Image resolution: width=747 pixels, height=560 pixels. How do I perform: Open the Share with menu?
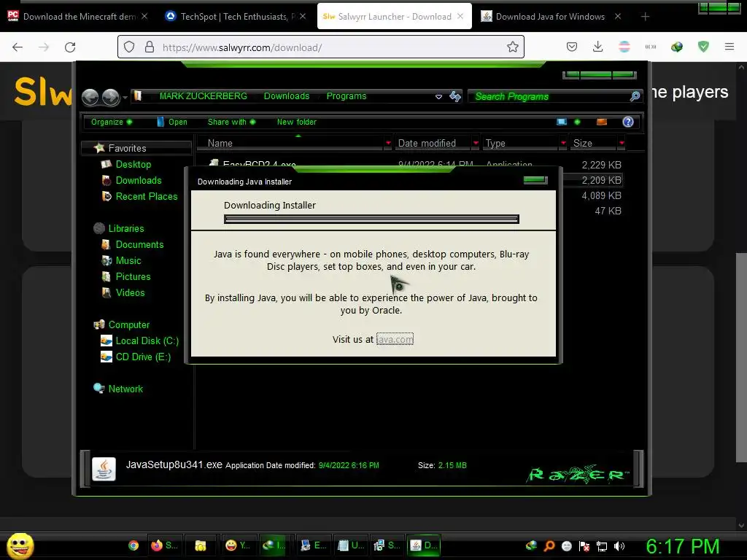231,122
